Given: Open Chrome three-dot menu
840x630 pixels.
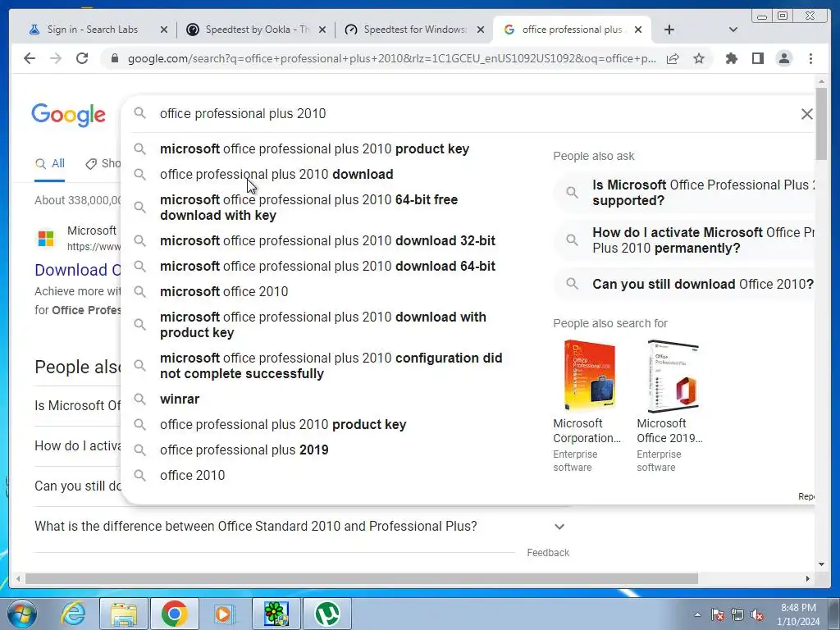Looking at the screenshot, I should coord(810,58).
